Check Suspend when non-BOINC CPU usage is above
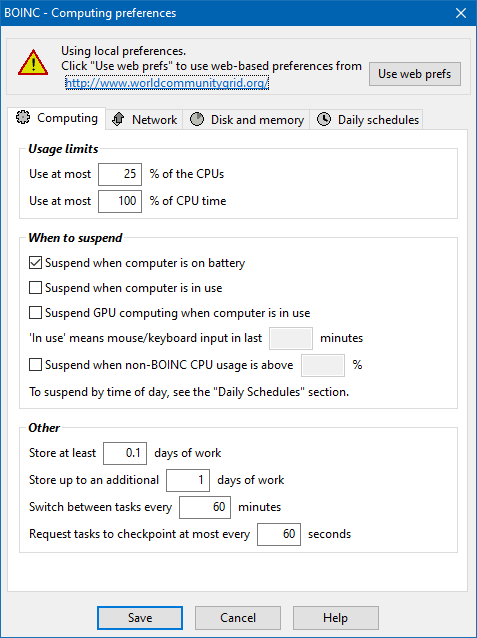The width and height of the screenshot is (477, 638). [35, 365]
